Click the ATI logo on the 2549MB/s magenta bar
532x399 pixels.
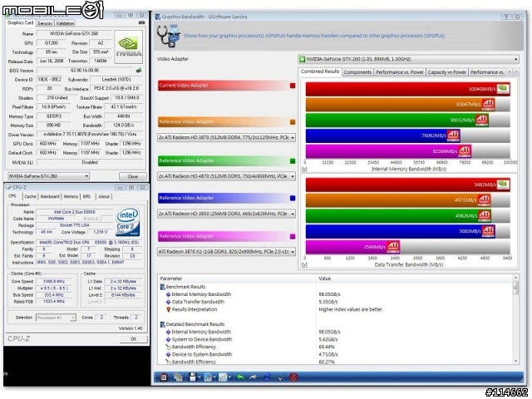[x=393, y=247]
